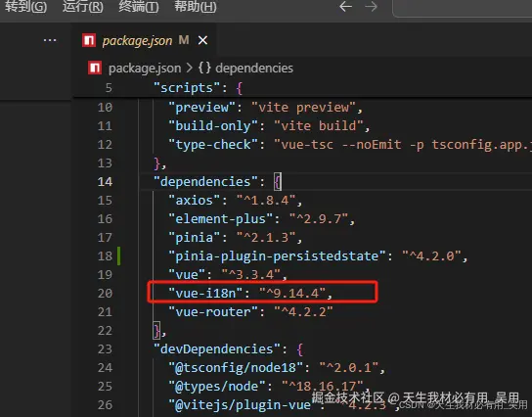The width and height of the screenshot is (532, 417).
Task: Click the command center search box
Action: coord(463,8)
